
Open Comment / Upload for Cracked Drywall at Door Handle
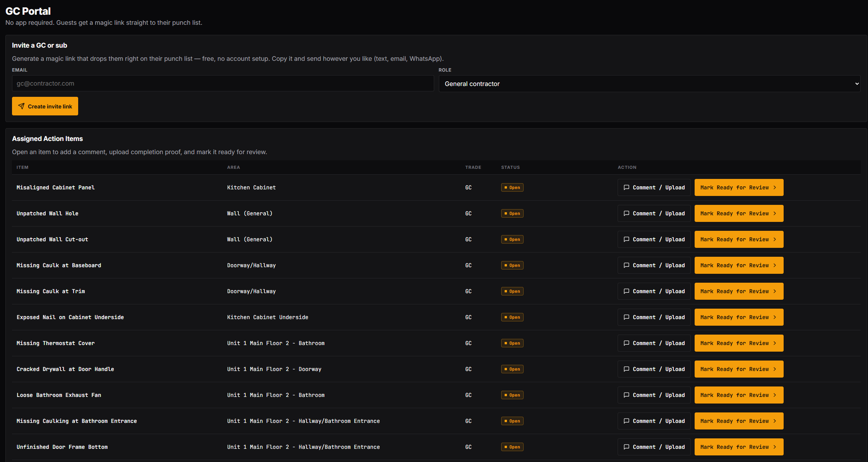(654, 369)
